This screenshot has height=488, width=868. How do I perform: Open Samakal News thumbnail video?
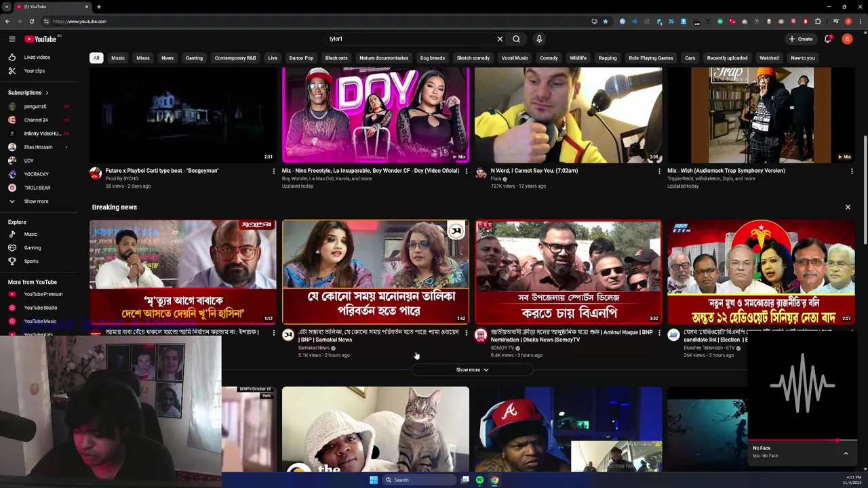pyautogui.click(x=376, y=272)
